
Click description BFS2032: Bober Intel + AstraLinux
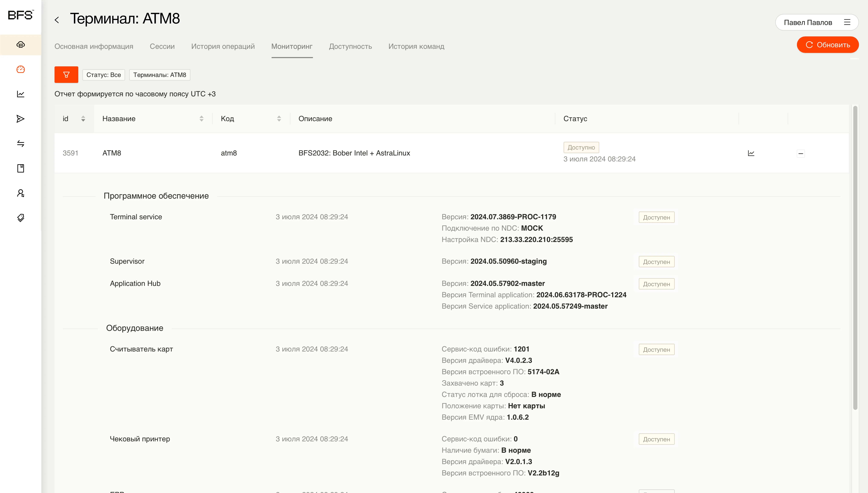354,153
